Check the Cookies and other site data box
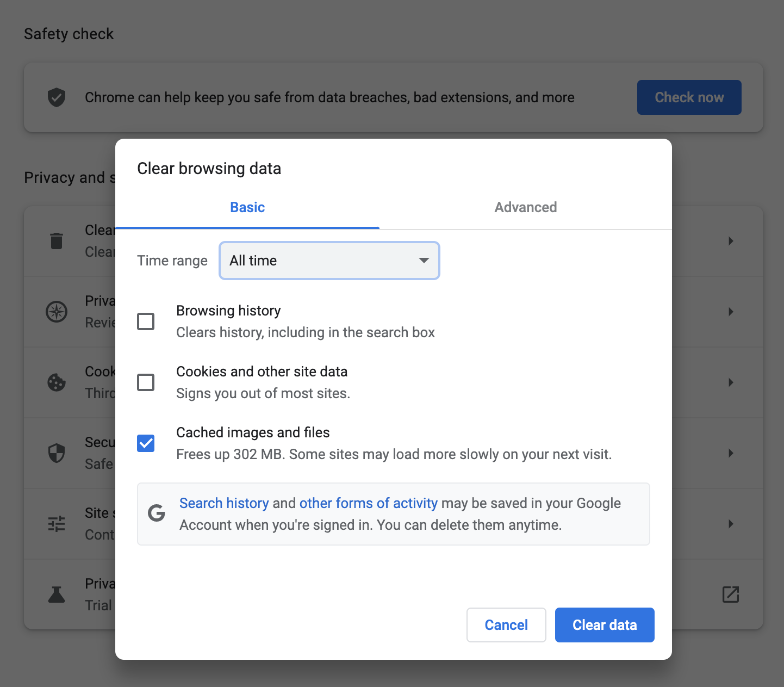 [x=146, y=382]
